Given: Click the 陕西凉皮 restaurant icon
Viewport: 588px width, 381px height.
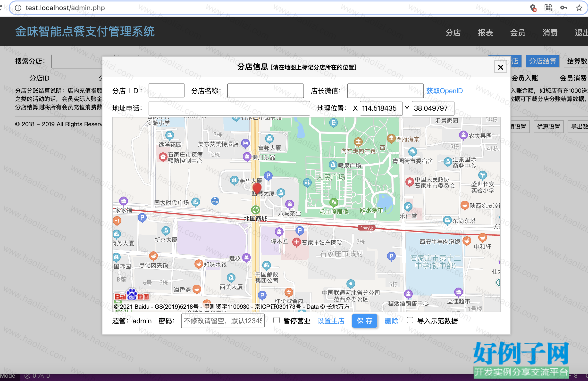Looking at the screenshot, I should tap(465, 205).
